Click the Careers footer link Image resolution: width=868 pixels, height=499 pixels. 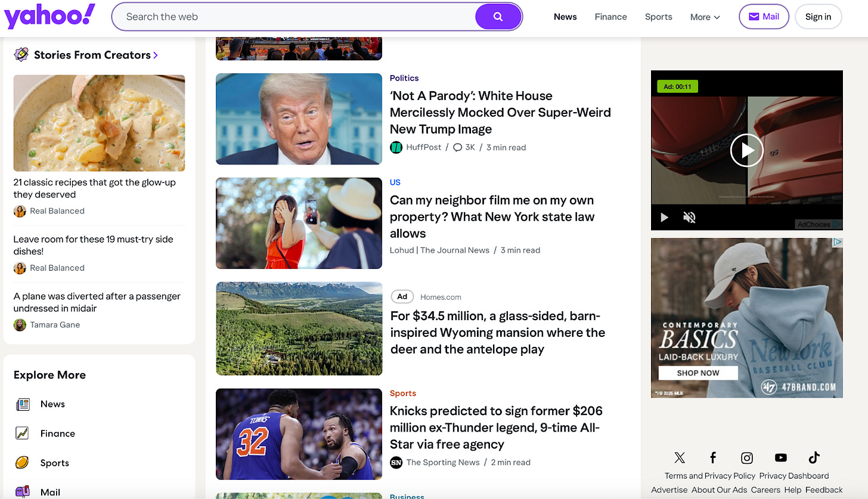click(x=765, y=490)
